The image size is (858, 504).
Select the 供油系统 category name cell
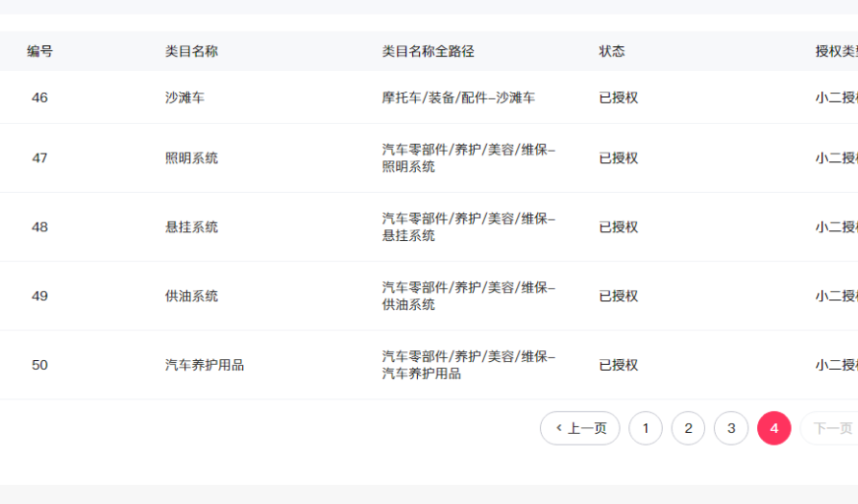[191, 297]
